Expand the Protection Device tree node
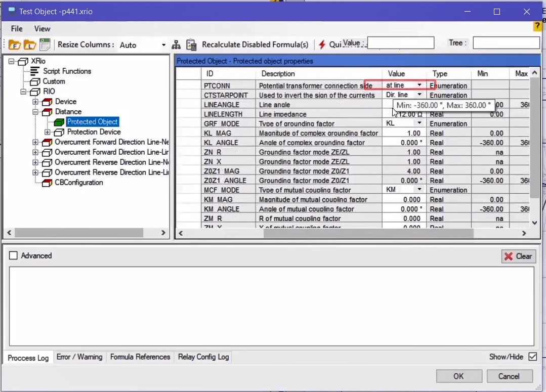This screenshot has height=392, width=546. pyautogui.click(x=48, y=132)
